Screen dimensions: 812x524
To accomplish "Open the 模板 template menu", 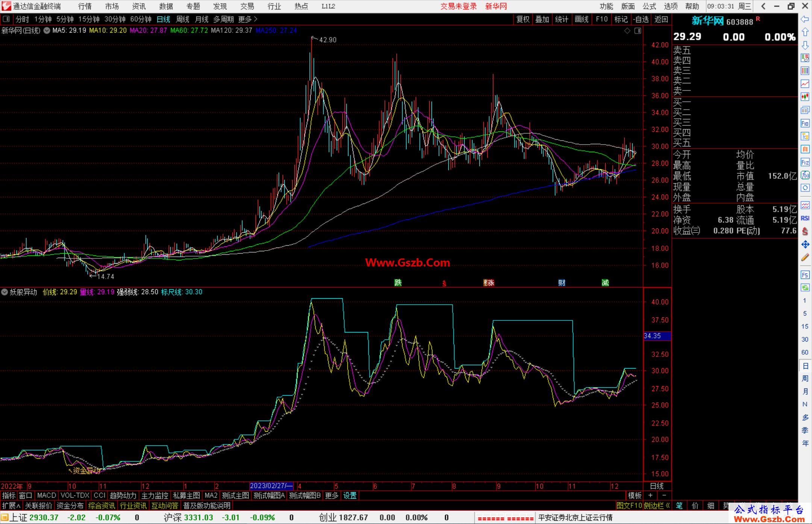I will (635, 495).
